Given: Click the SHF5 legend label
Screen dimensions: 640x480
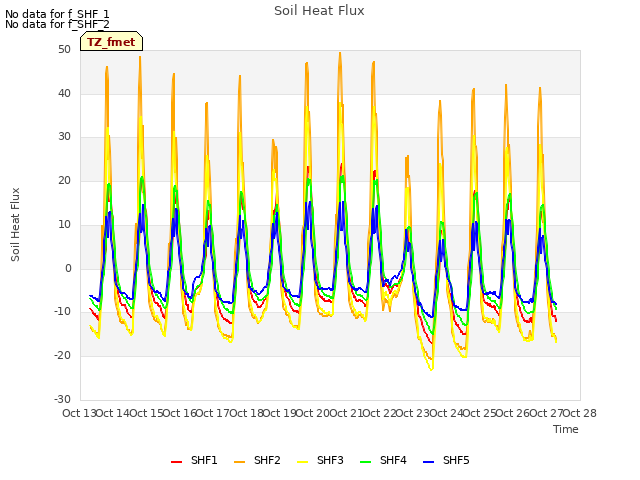Looking at the screenshot, I should pyautogui.click(x=456, y=460).
